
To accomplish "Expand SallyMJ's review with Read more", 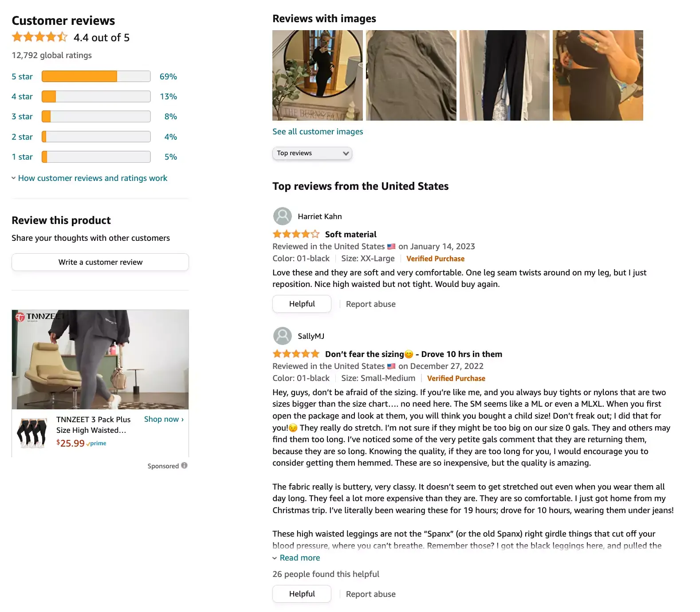I will [x=299, y=557].
